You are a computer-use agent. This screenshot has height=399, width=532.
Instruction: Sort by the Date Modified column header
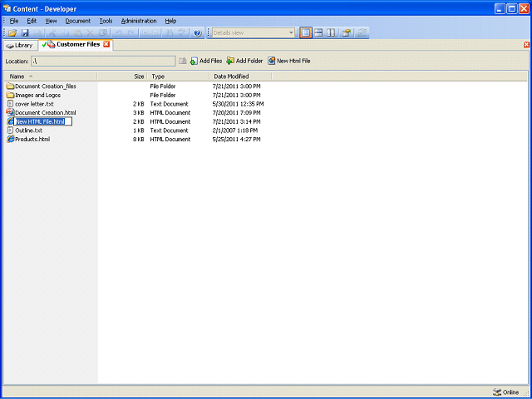click(x=240, y=76)
